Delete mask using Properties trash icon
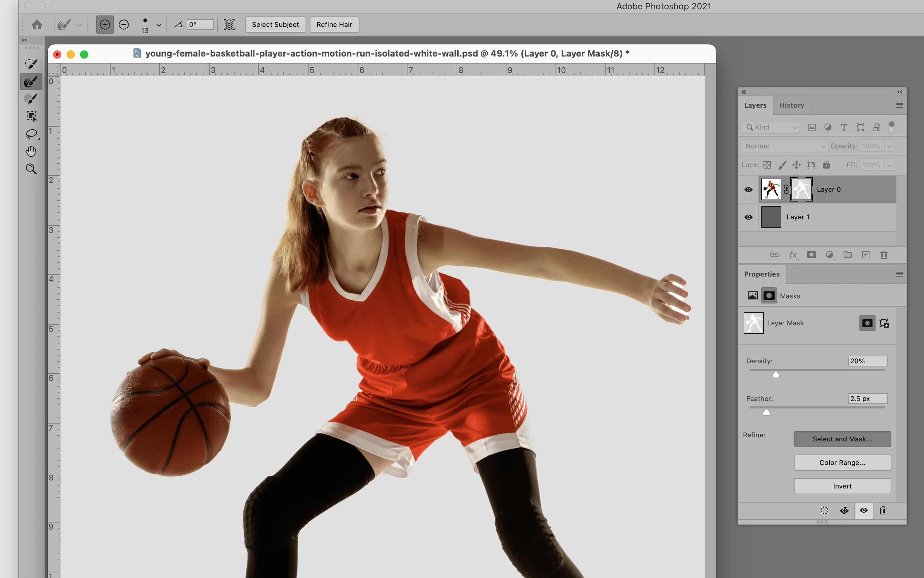 (x=883, y=510)
